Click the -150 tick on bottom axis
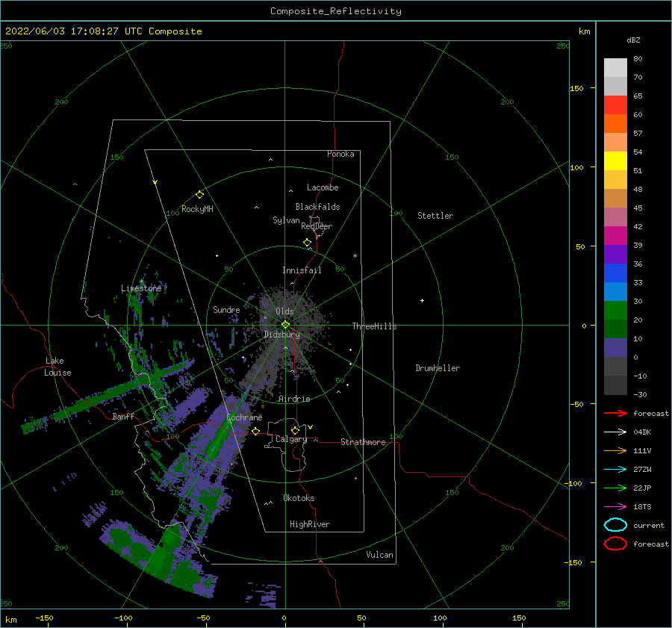The height and width of the screenshot is (628, 672). tap(44, 618)
